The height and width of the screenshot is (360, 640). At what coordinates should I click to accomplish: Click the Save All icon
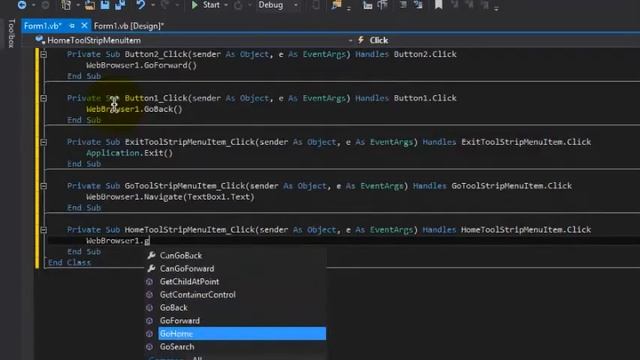120,5
